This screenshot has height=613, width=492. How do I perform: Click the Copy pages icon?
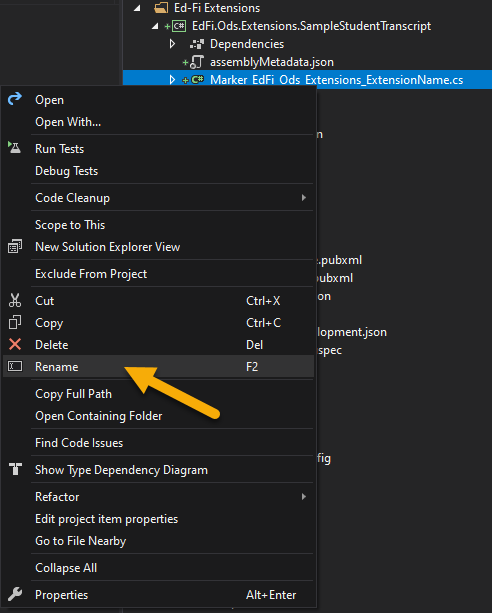pos(15,322)
